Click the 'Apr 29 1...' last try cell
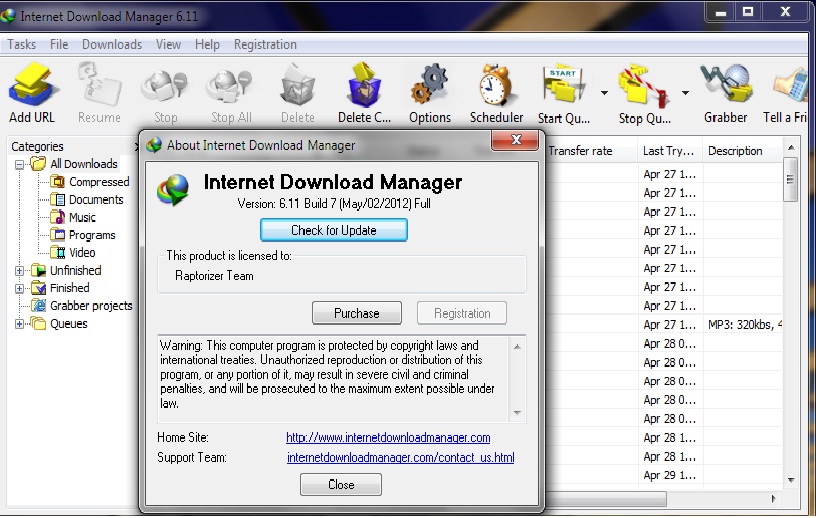 coord(669,475)
